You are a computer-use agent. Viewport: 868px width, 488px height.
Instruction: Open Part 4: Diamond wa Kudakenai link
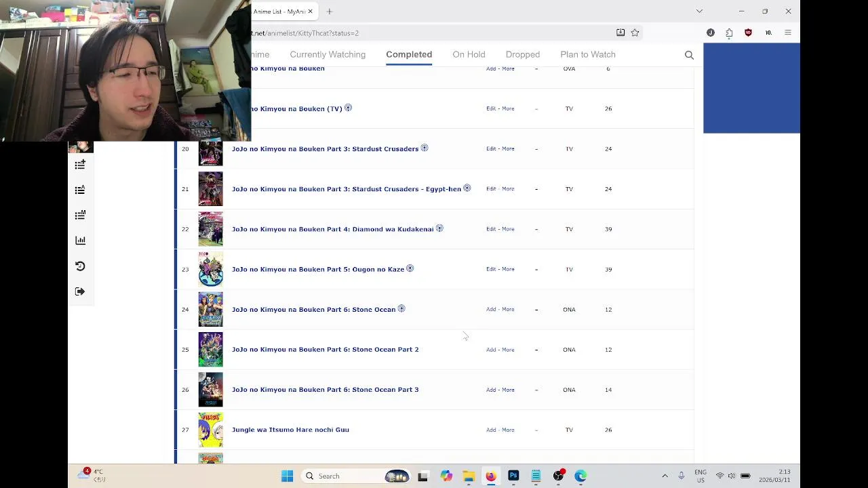pyautogui.click(x=332, y=229)
